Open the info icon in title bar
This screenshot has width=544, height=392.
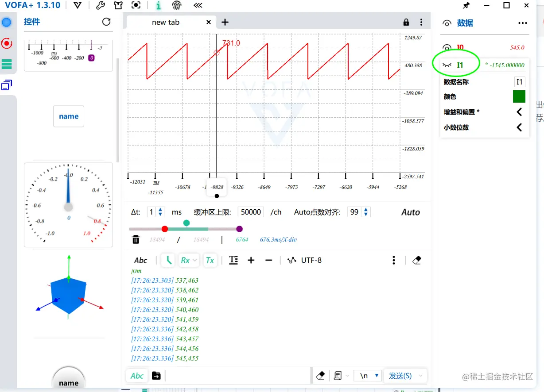(159, 6)
